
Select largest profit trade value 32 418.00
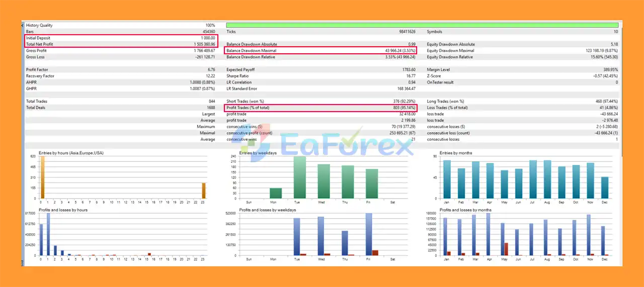pos(408,114)
